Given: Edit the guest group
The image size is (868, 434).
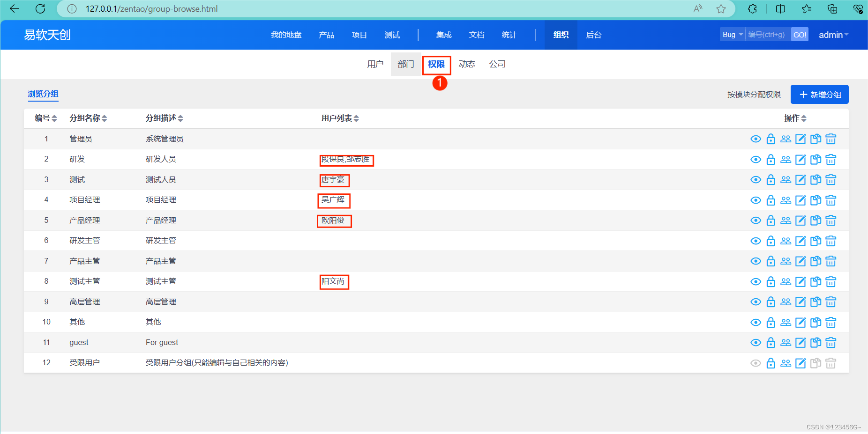Looking at the screenshot, I should (x=801, y=343).
